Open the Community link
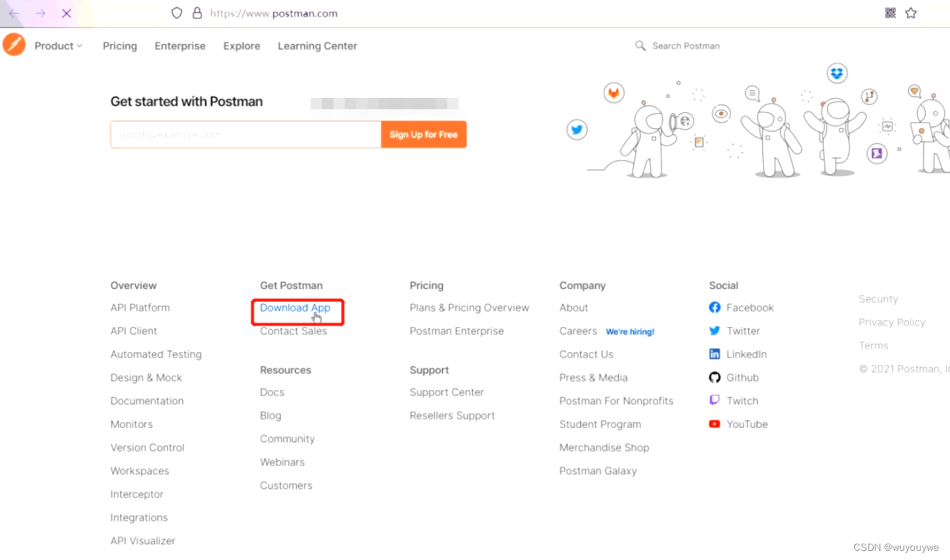Image resolution: width=950 pixels, height=560 pixels. (x=287, y=439)
